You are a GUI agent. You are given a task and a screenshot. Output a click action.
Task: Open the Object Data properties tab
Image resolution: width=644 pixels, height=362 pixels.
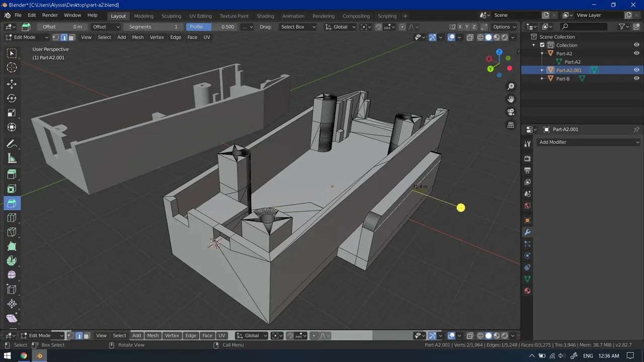coord(527,279)
